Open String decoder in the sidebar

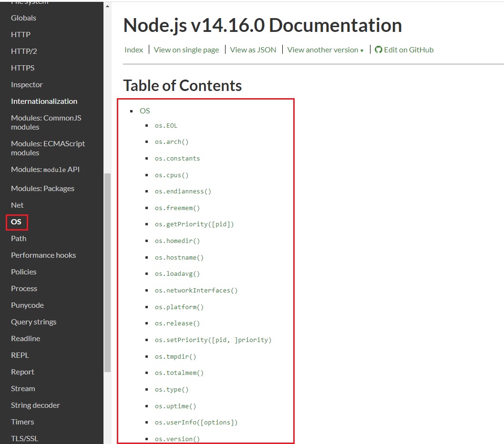(x=35, y=405)
